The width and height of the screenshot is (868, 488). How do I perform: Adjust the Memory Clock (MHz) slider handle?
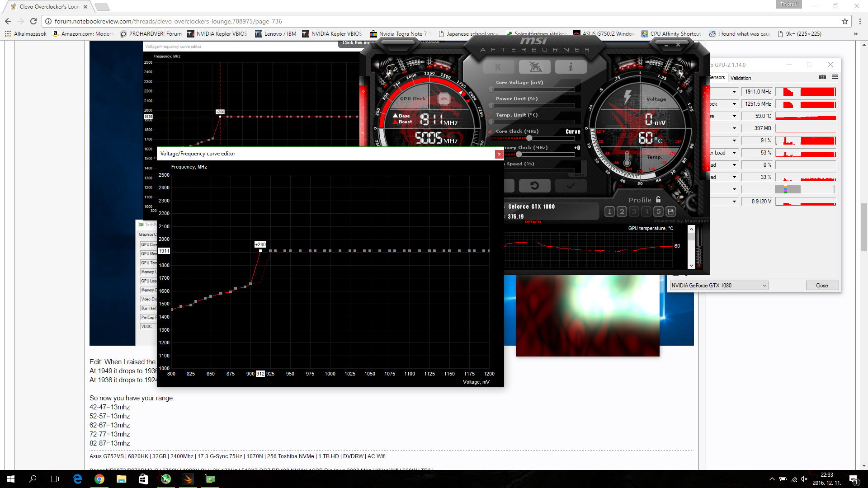tap(519, 155)
